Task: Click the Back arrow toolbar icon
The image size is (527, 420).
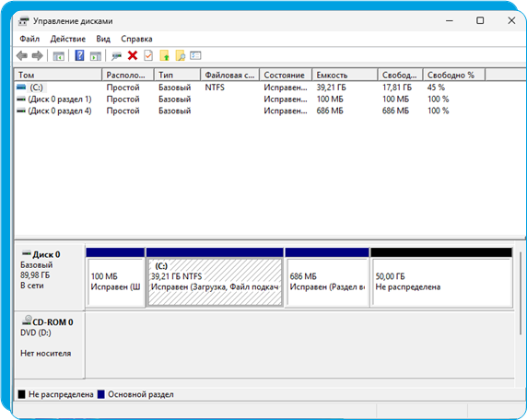Action: [x=22, y=56]
